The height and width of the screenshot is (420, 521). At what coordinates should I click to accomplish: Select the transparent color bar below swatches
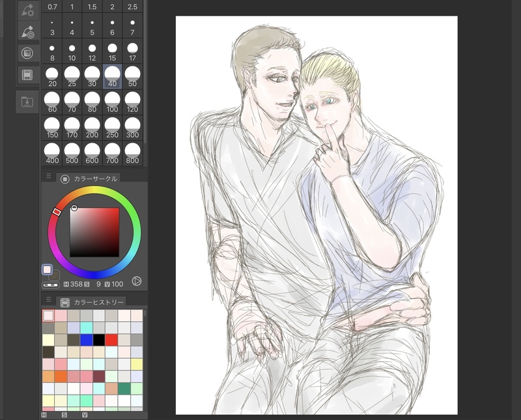[51, 285]
